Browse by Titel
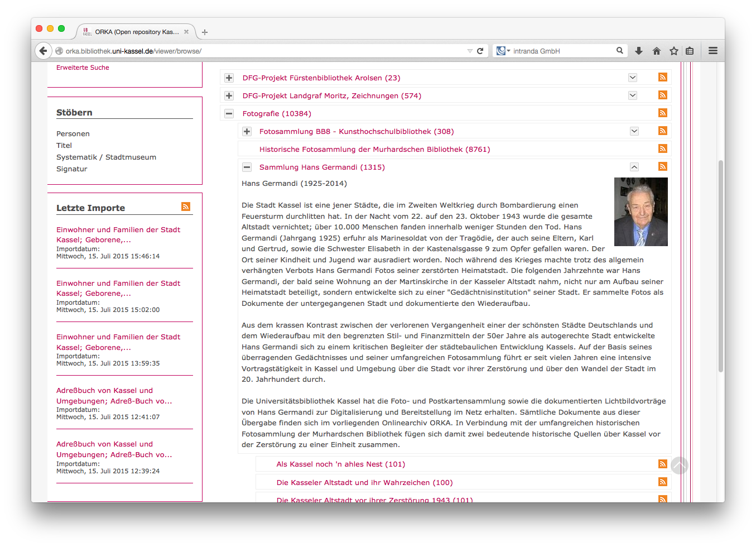 [x=64, y=146]
